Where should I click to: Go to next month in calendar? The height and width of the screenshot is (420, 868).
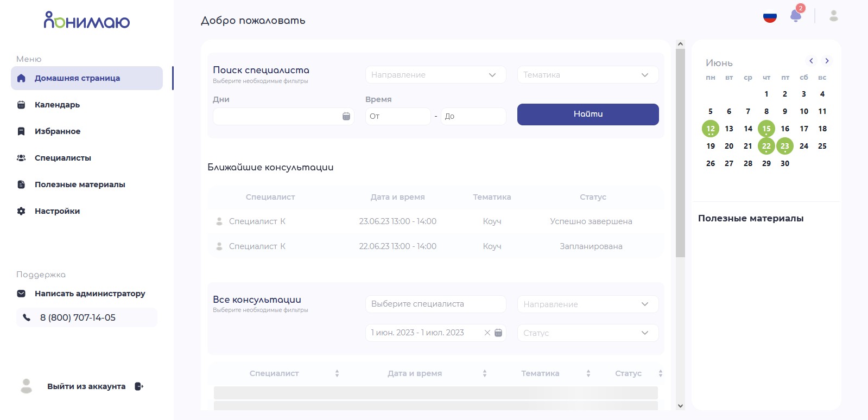click(x=827, y=61)
